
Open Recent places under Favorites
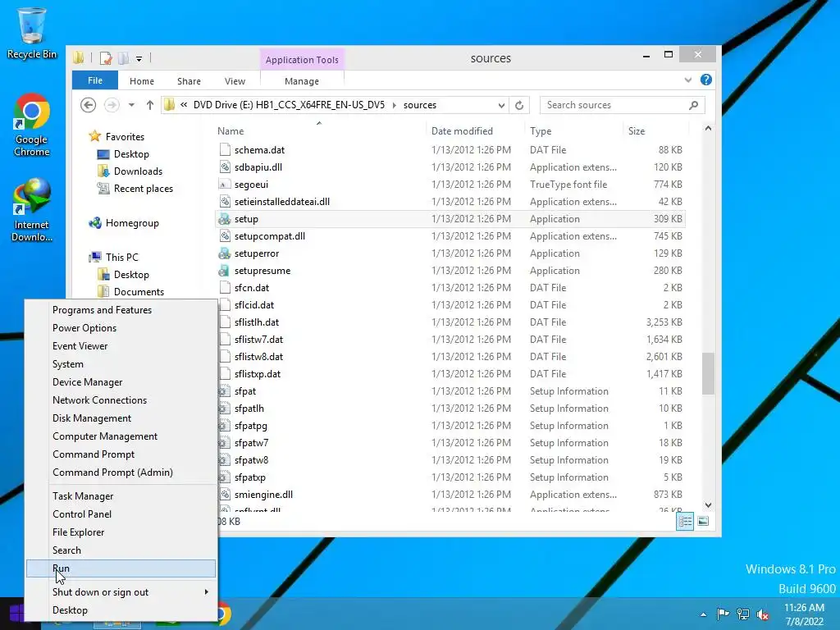143,189
